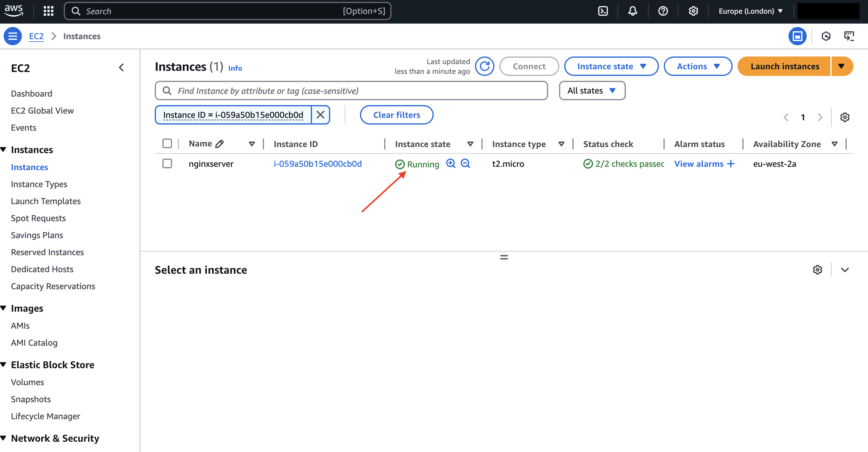Edit the Name column pencil icon

click(219, 144)
